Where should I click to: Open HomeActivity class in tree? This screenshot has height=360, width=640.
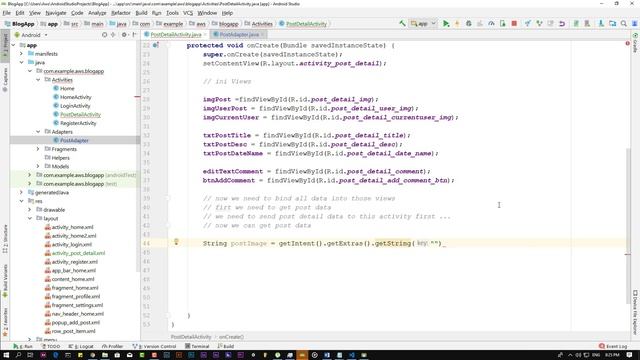pyautogui.click(x=76, y=97)
